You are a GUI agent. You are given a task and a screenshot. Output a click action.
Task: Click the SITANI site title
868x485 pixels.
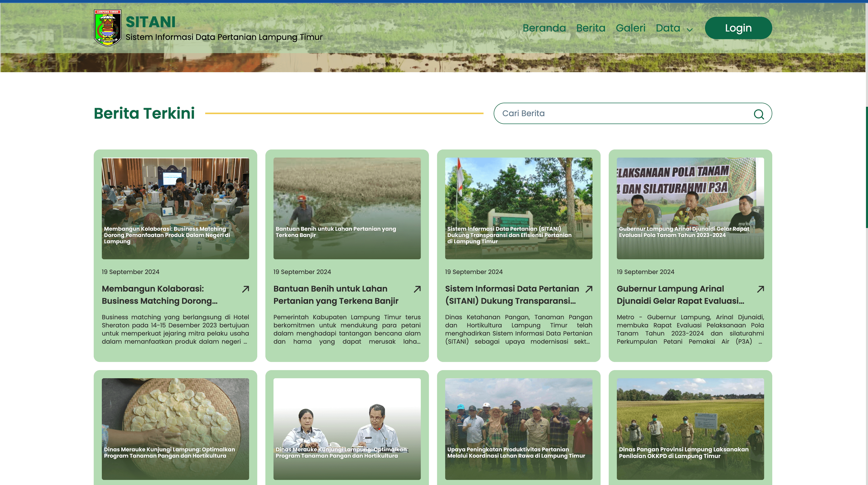[x=151, y=22]
